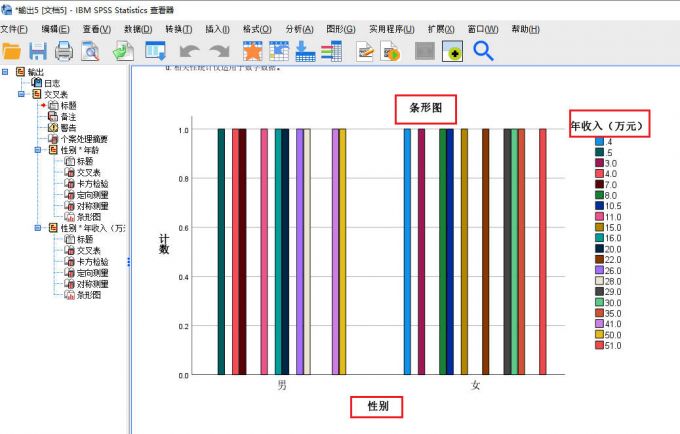Select 交叉表 under 性别 * 年收入
Viewport: 680px width, 434px height.
coord(88,250)
